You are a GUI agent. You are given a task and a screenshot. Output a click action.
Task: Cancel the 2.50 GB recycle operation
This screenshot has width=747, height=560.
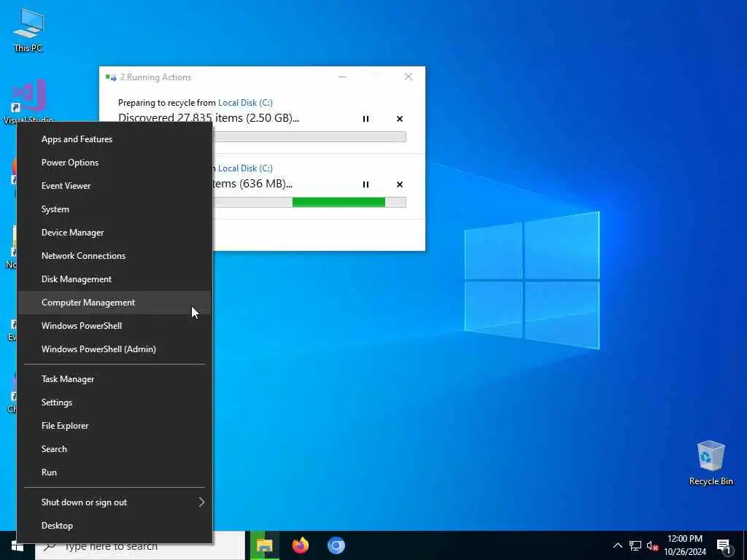point(400,119)
